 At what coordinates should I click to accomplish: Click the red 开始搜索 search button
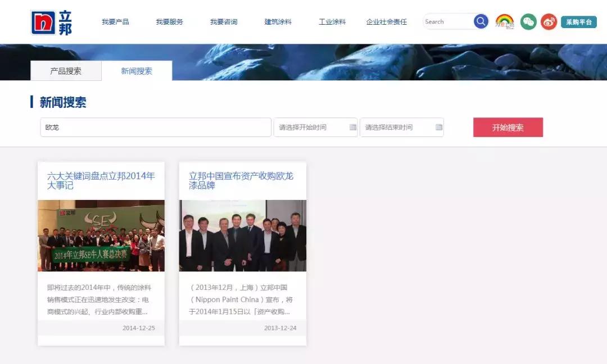point(508,127)
